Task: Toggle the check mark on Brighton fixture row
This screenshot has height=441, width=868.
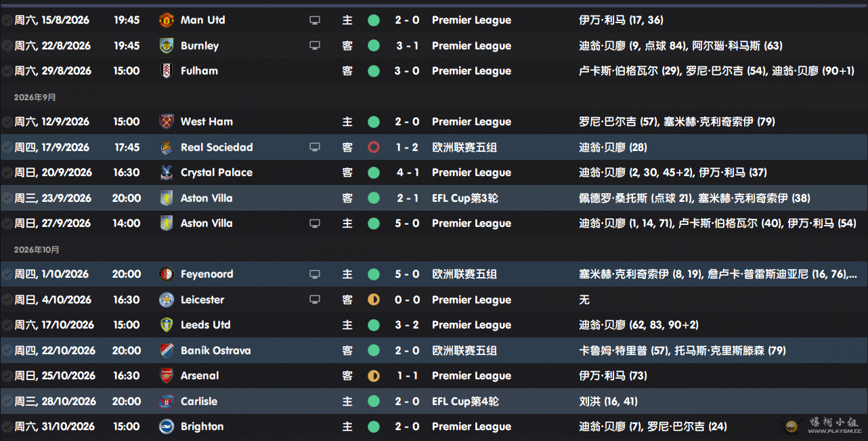Action: [x=7, y=427]
